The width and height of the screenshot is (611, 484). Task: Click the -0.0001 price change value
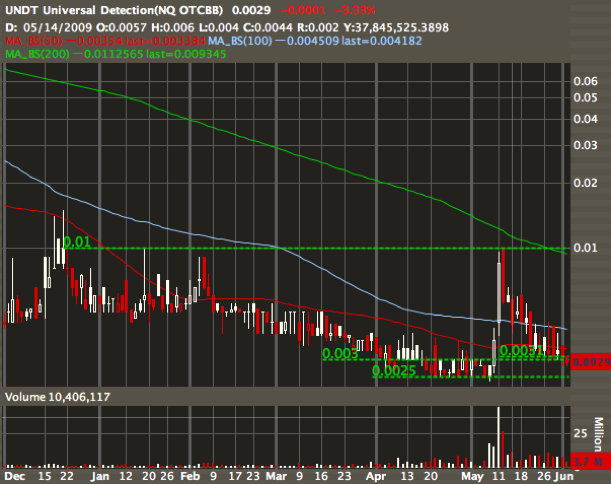click(x=303, y=11)
